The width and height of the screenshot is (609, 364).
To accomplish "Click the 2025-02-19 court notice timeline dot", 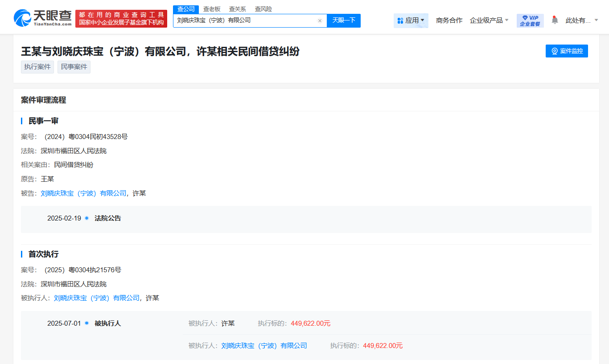I will [x=86, y=218].
